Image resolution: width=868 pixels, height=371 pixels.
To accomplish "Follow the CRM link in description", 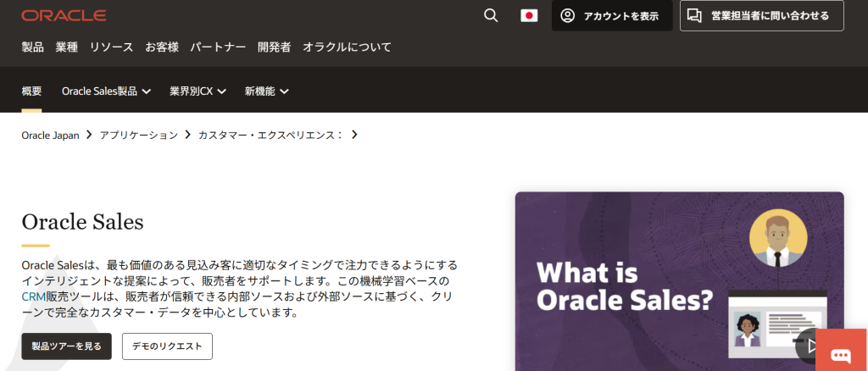I will tap(33, 296).
